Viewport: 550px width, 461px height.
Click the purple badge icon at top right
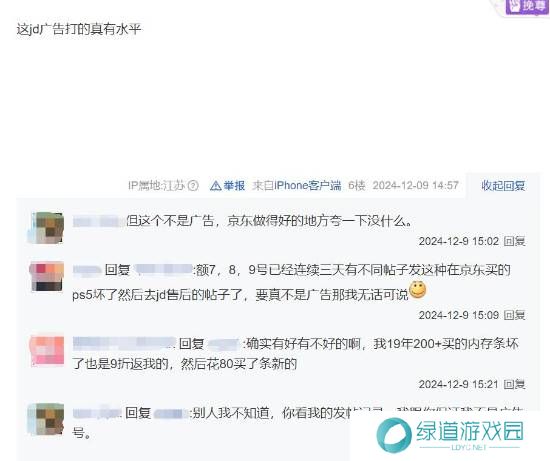point(528,6)
